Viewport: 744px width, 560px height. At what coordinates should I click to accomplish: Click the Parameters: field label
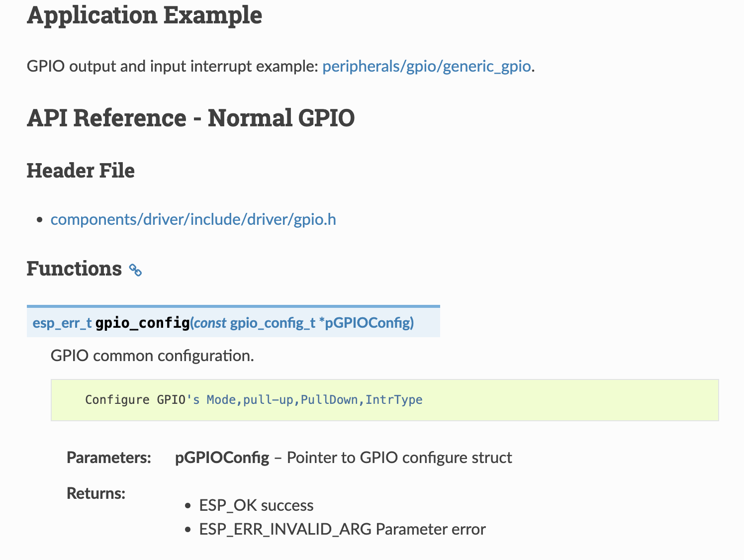click(x=108, y=458)
